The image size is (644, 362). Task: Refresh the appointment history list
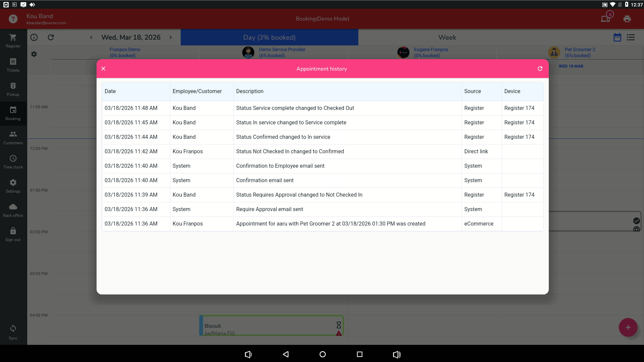(540, 69)
